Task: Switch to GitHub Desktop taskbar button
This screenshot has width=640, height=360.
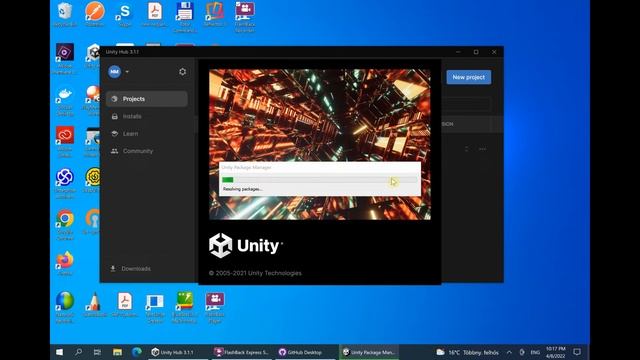Action: coord(304,352)
